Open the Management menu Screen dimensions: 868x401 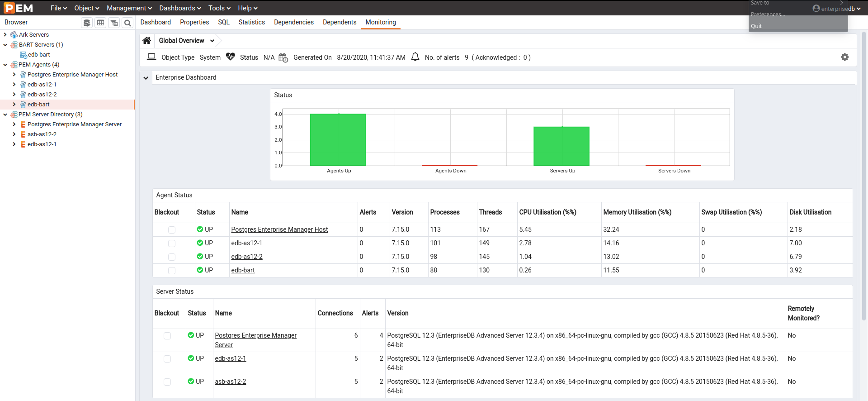coord(129,8)
